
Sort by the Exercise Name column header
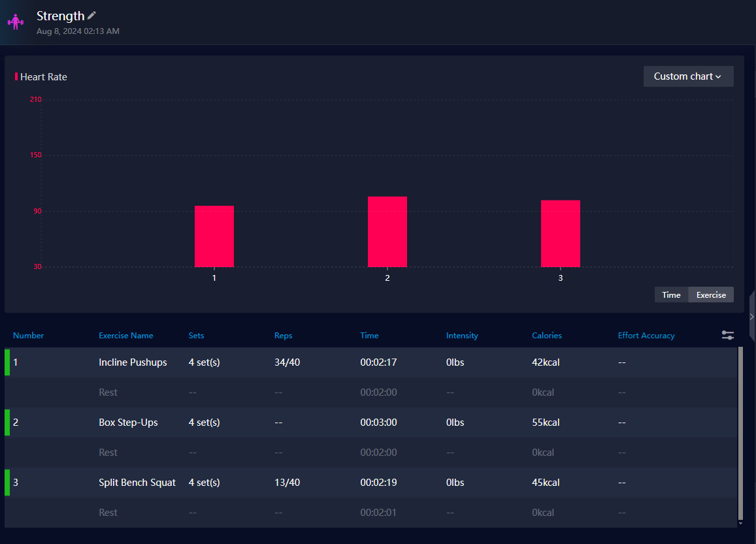click(125, 336)
